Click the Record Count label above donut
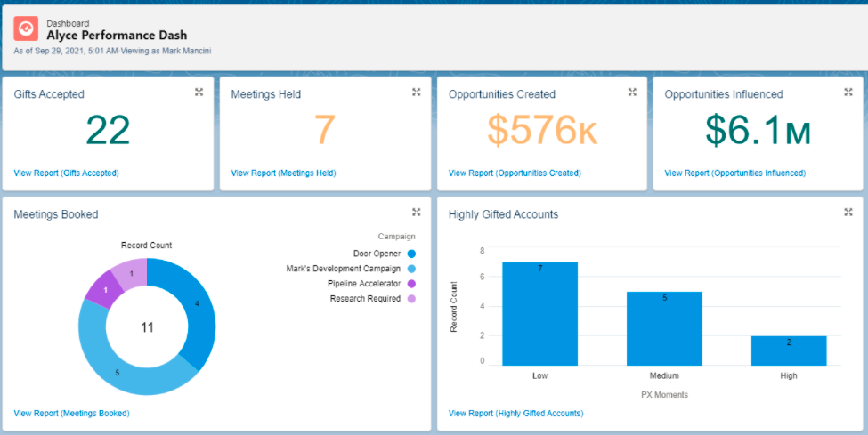The image size is (868, 435). point(147,246)
